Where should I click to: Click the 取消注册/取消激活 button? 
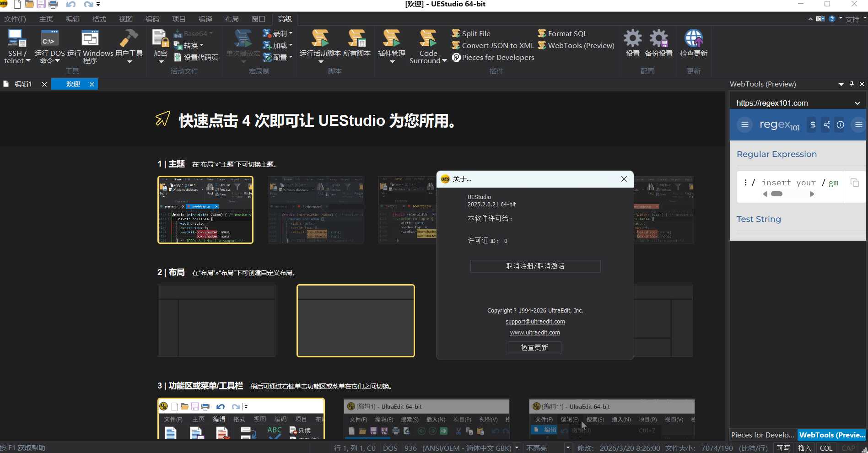535,266
